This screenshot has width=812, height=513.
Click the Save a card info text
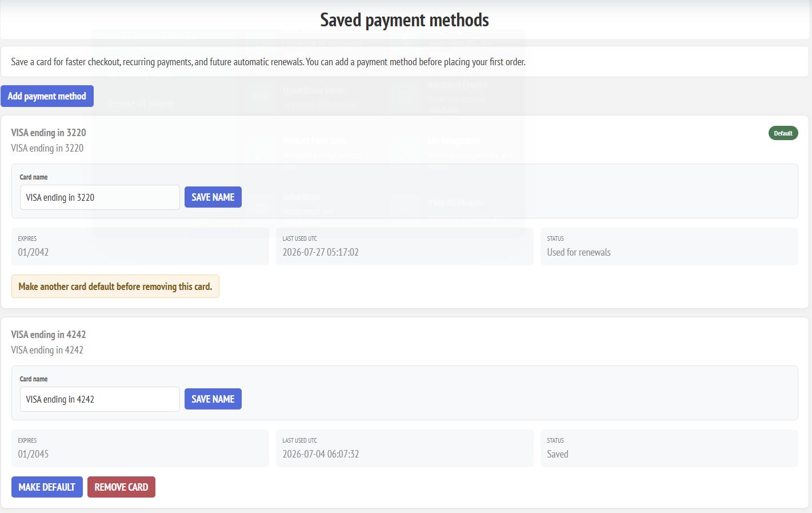[269, 62]
